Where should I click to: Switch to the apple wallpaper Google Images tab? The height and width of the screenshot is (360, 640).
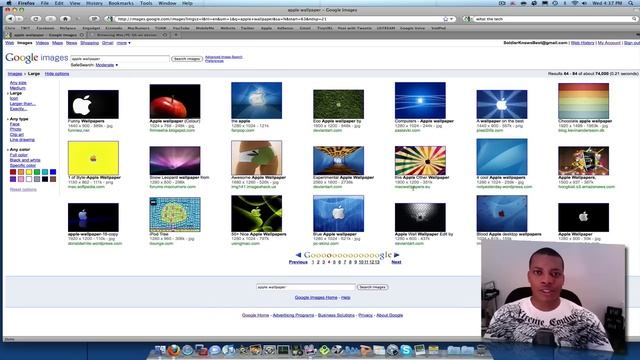(46, 35)
